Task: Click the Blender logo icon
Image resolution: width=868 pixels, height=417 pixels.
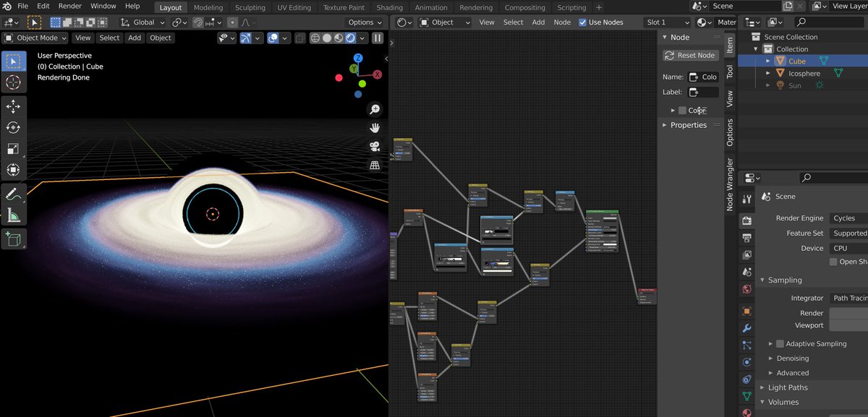Action: pyautogui.click(x=7, y=7)
